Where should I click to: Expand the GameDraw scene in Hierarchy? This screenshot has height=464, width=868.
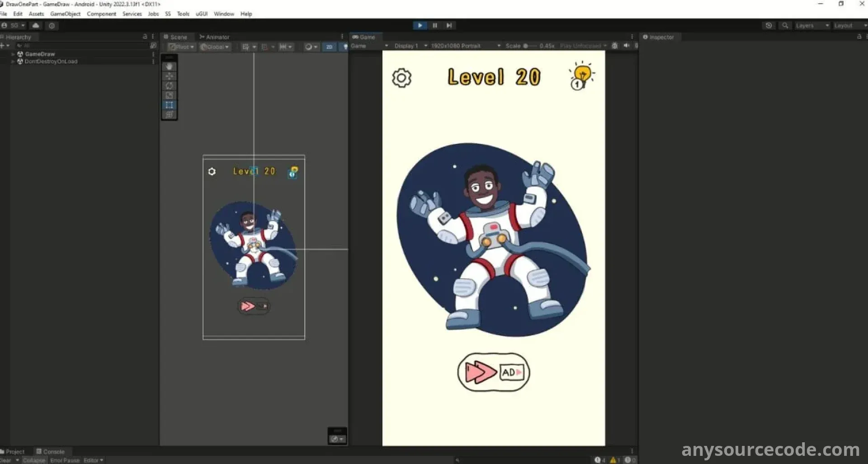click(x=13, y=54)
